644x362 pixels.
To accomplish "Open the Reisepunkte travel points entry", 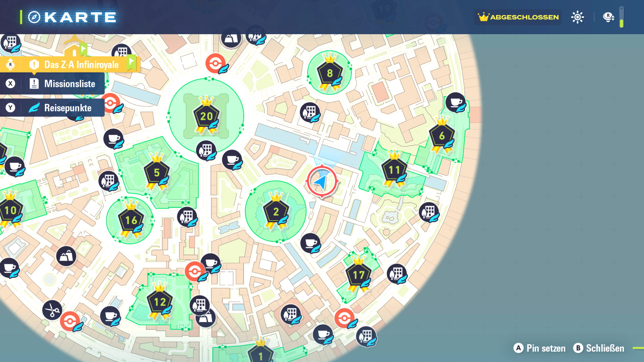I will [x=67, y=108].
